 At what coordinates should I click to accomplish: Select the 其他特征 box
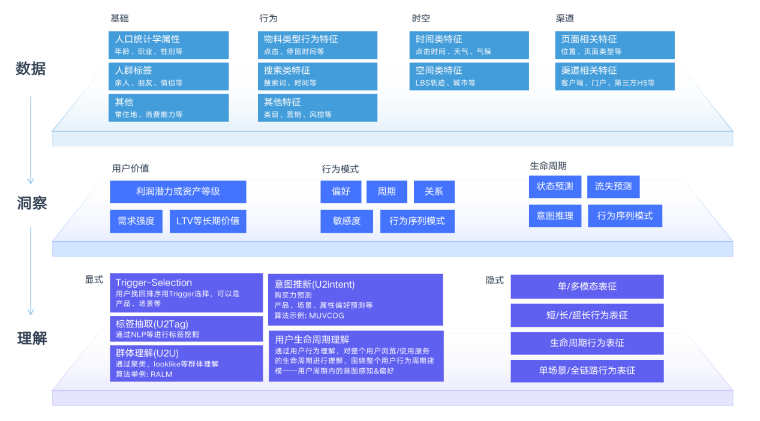317,108
